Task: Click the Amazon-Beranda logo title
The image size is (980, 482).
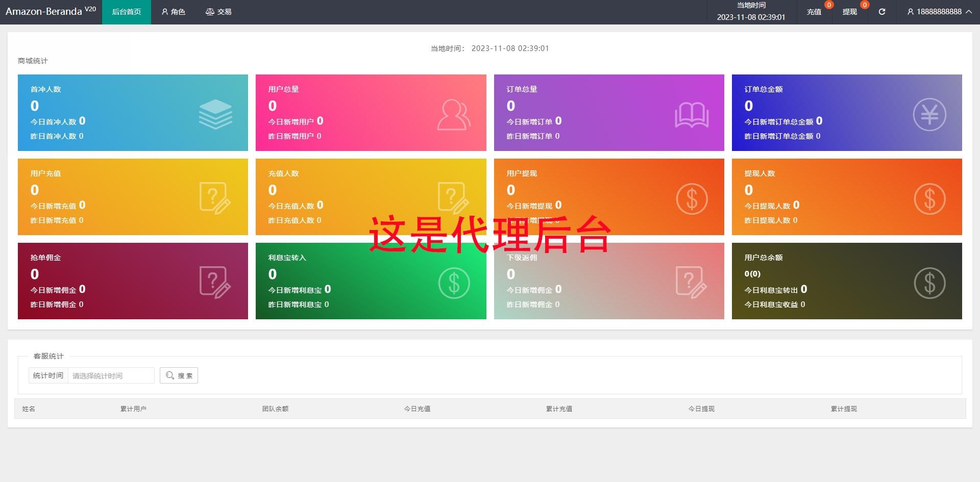Action: pyautogui.click(x=51, y=11)
